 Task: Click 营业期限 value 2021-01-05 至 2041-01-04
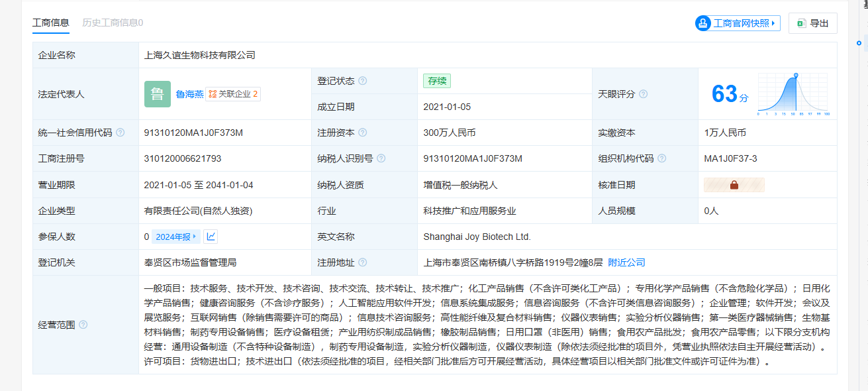click(x=199, y=185)
